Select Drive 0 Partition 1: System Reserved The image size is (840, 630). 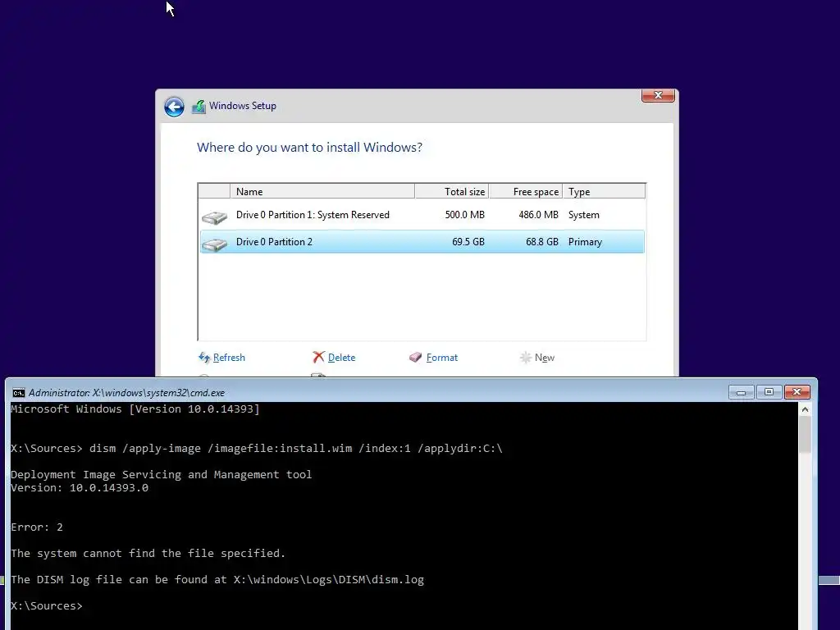(x=422, y=215)
